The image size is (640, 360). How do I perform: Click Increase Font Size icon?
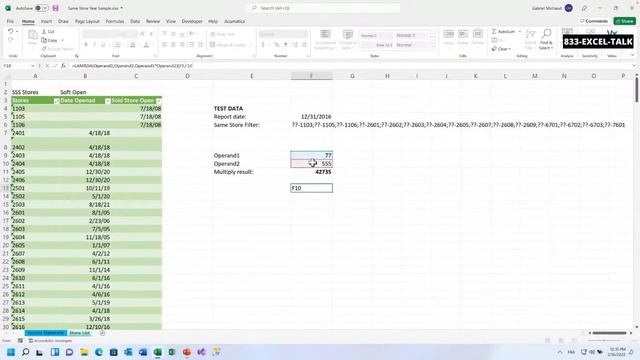coord(142,34)
